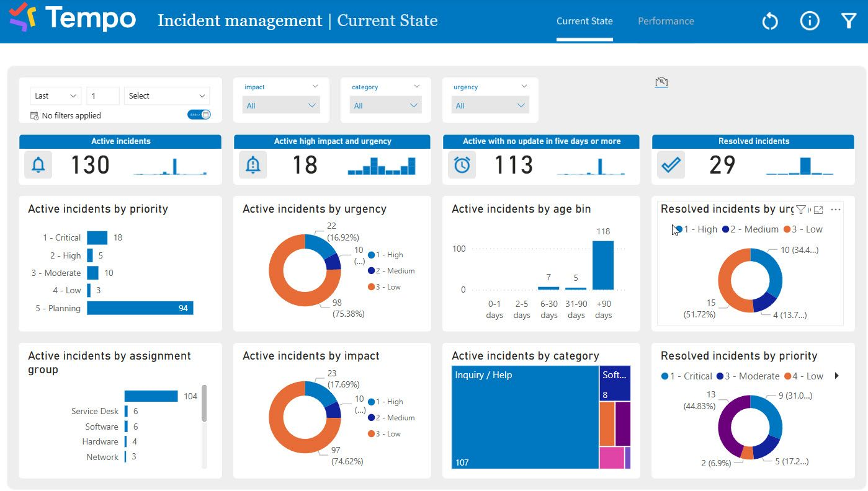Toggle the date filter switch

[x=199, y=115]
